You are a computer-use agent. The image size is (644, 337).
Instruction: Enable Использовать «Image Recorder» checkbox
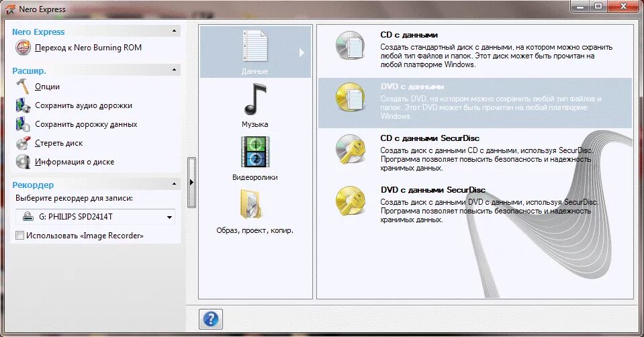tap(19, 236)
